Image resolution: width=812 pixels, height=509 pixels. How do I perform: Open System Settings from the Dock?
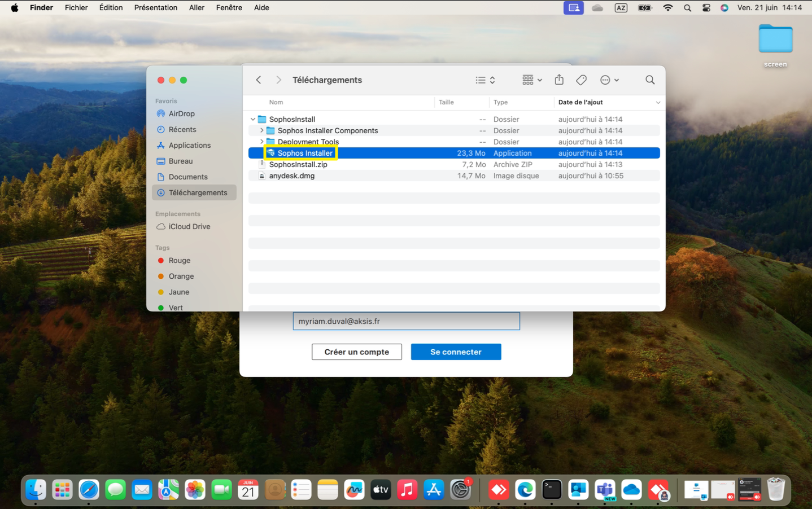[x=460, y=489]
